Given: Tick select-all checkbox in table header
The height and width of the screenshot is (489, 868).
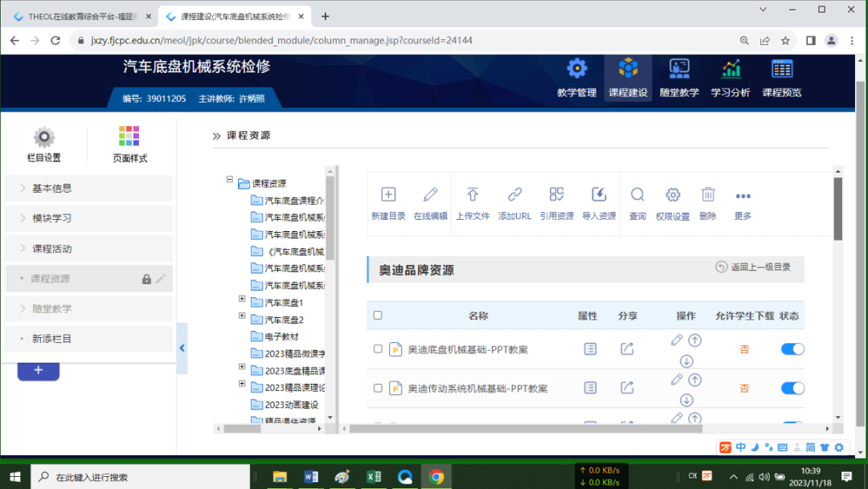Looking at the screenshot, I should pos(378,316).
